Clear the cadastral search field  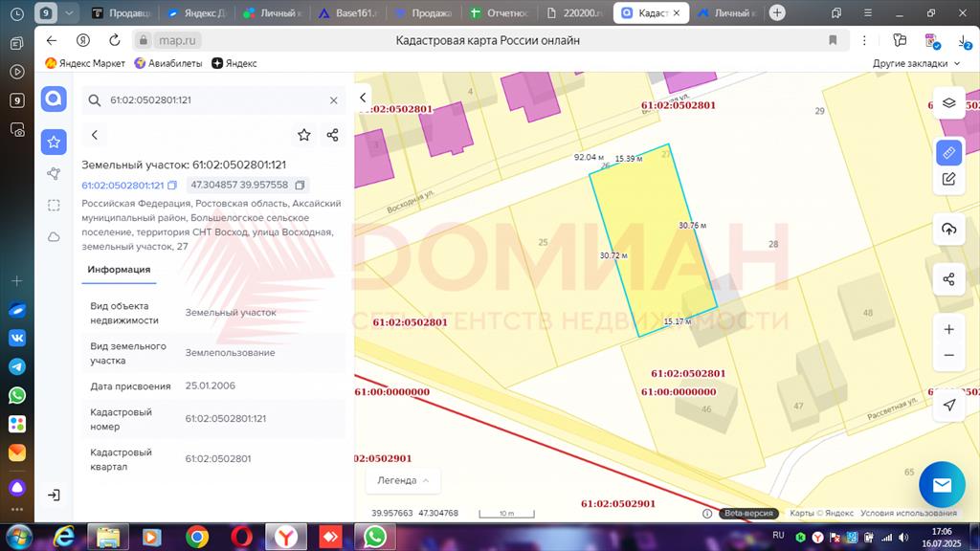(x=333, y=100)
